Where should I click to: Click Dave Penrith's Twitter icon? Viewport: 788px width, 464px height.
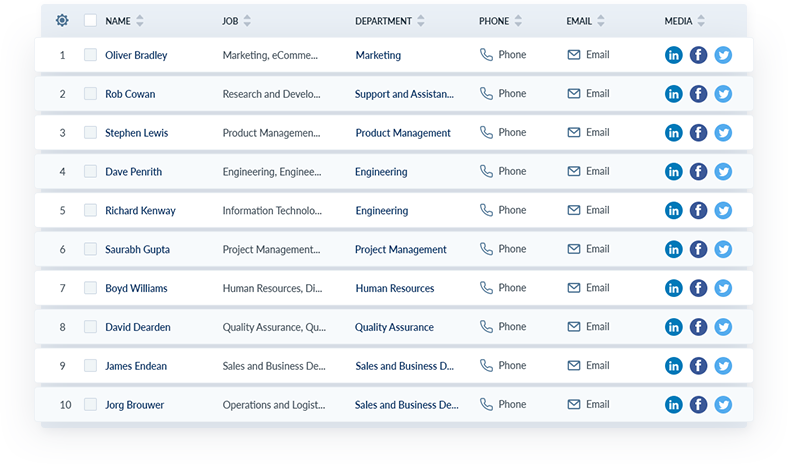723,171
